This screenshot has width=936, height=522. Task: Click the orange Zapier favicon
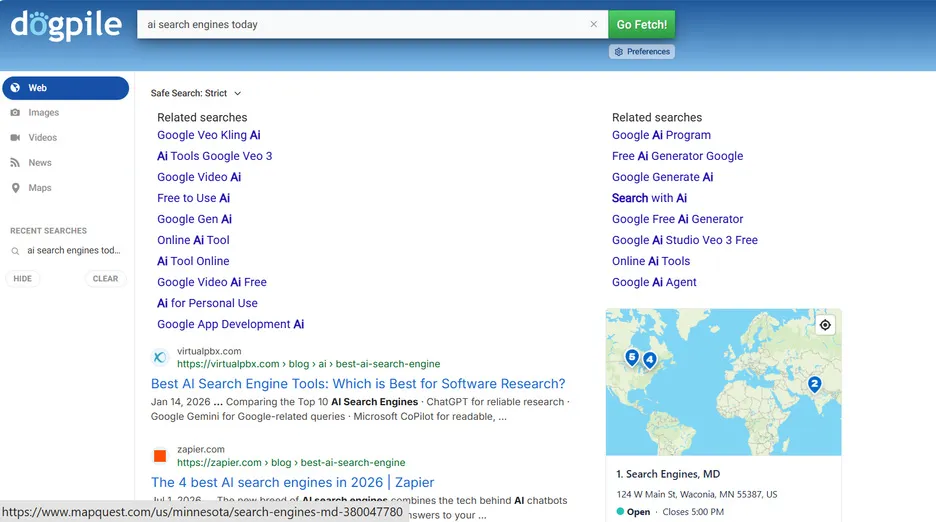coord(159,456)
